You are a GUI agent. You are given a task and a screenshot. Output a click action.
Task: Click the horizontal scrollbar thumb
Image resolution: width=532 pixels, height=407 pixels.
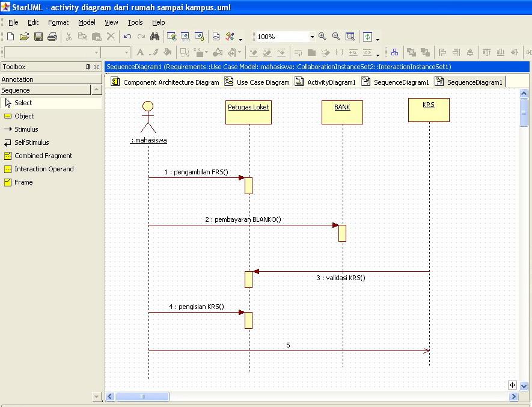click(x=142, y=396)
